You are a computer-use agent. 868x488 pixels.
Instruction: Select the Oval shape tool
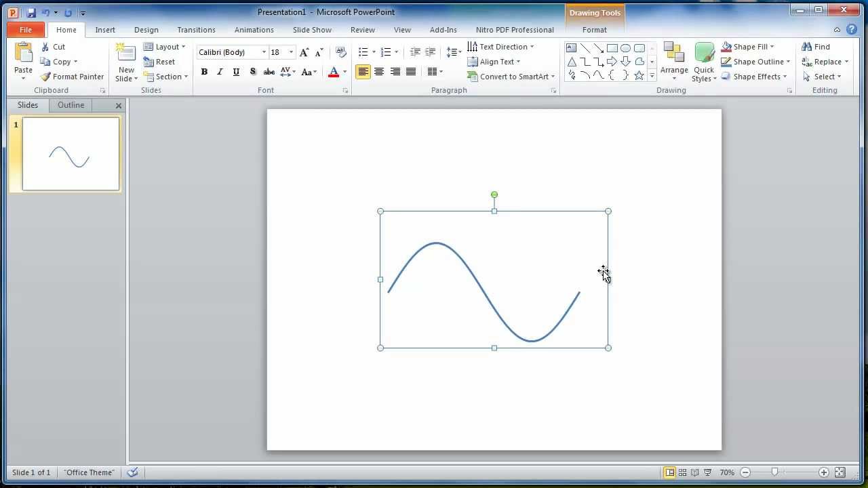click(625, 47)
